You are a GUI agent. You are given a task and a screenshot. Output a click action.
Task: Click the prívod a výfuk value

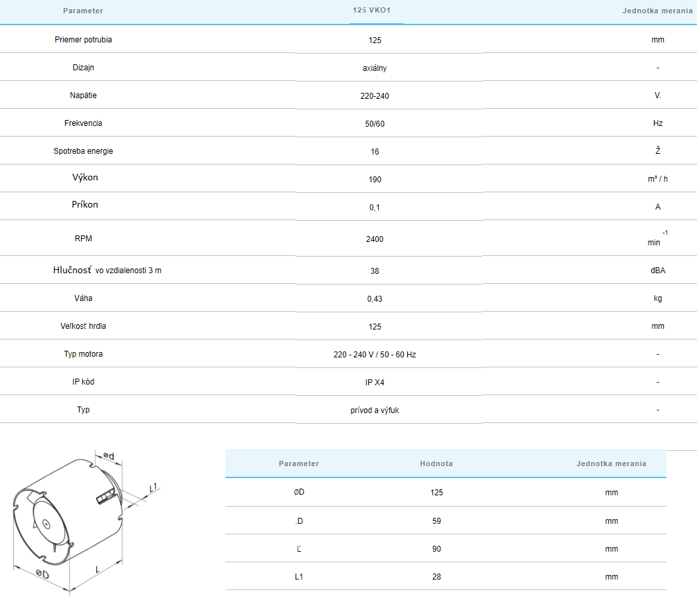pyautogui.click(x=375, y=410)
